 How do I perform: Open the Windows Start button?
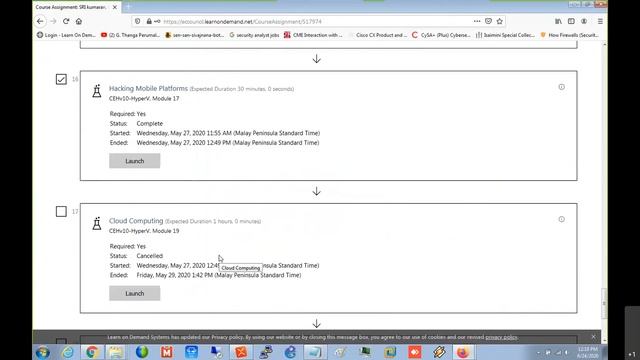pyautogui.click(x=43, y=352)
